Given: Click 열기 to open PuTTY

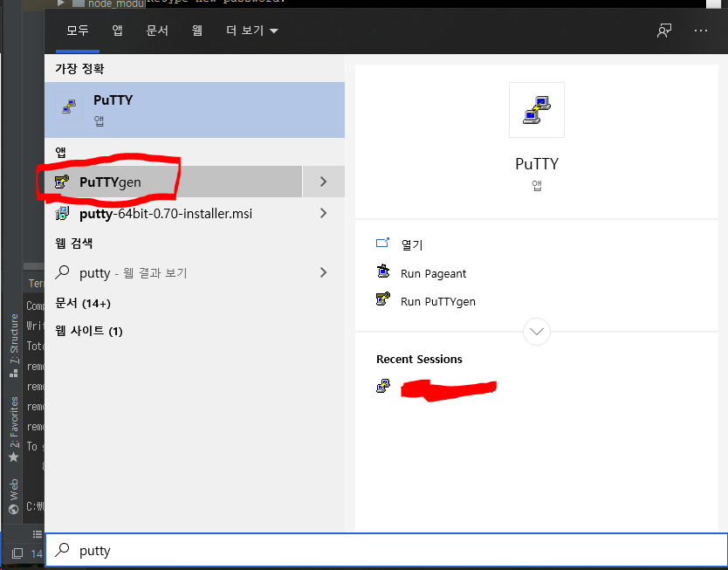Looking at the screenshot, I should point(412,244).
